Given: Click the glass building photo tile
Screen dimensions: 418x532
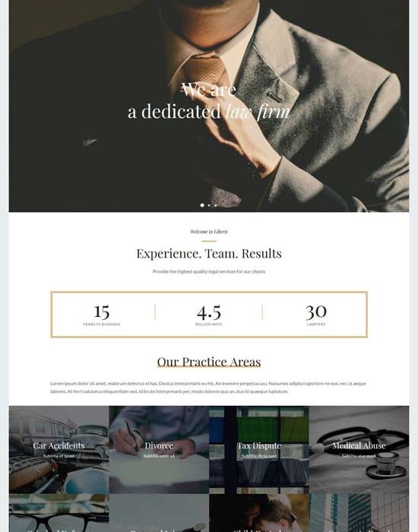Looking at the screenshot, I should click(359, 513).
